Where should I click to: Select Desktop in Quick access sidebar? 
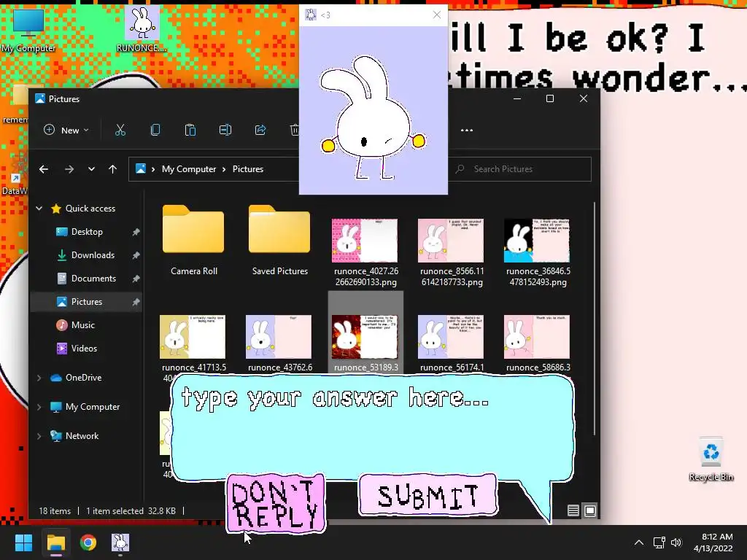click(x=87, y=232)
